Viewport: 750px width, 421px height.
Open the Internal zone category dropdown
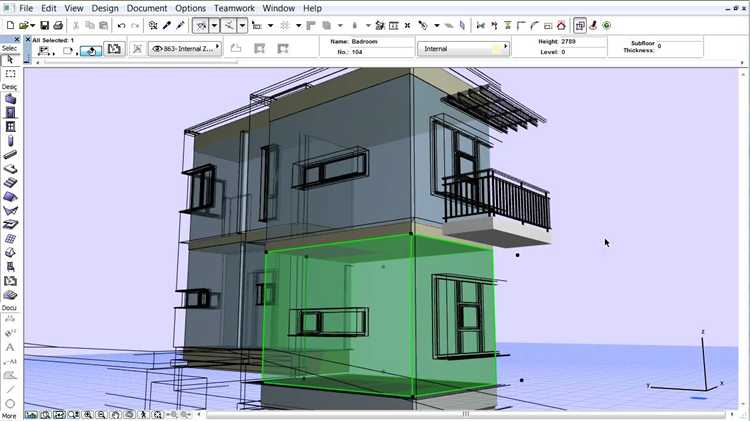463,49
